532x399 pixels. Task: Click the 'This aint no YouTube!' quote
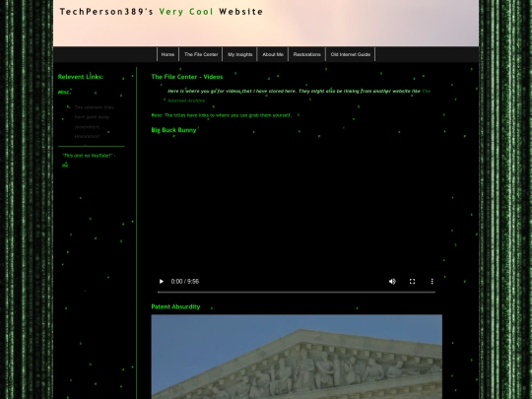coord(89,161)
